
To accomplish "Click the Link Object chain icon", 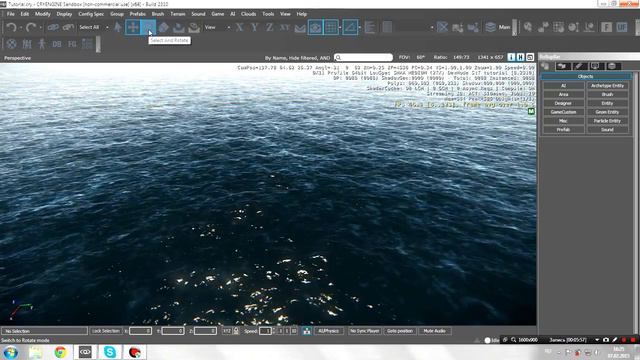I will 53,27.
